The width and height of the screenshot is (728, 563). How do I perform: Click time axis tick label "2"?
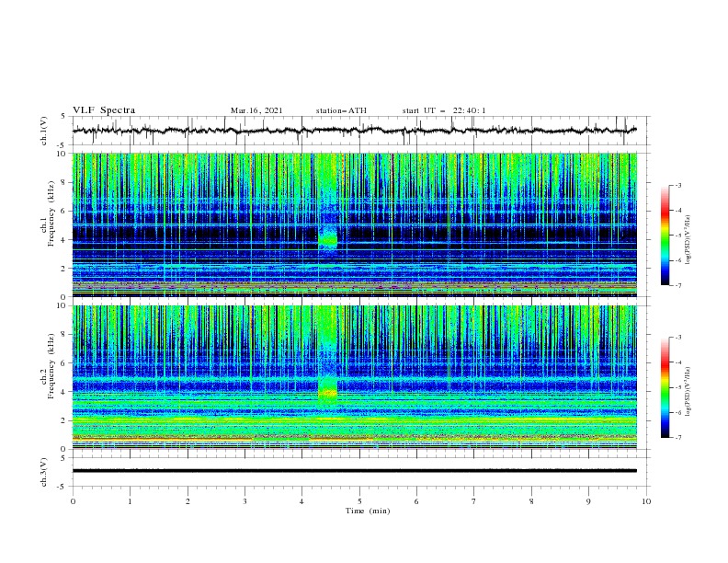click(x=188, y=501)
